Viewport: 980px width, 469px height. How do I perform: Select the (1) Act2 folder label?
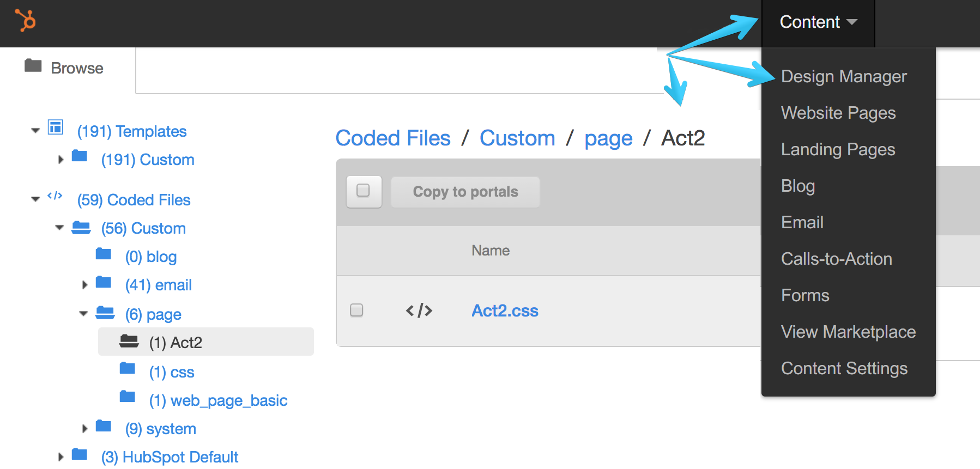pyautogui.click(x=176, y=343)
